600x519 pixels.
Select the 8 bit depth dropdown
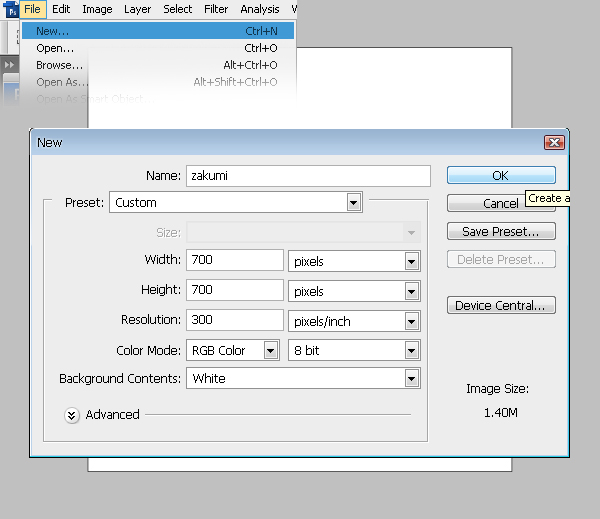(411, 351)
